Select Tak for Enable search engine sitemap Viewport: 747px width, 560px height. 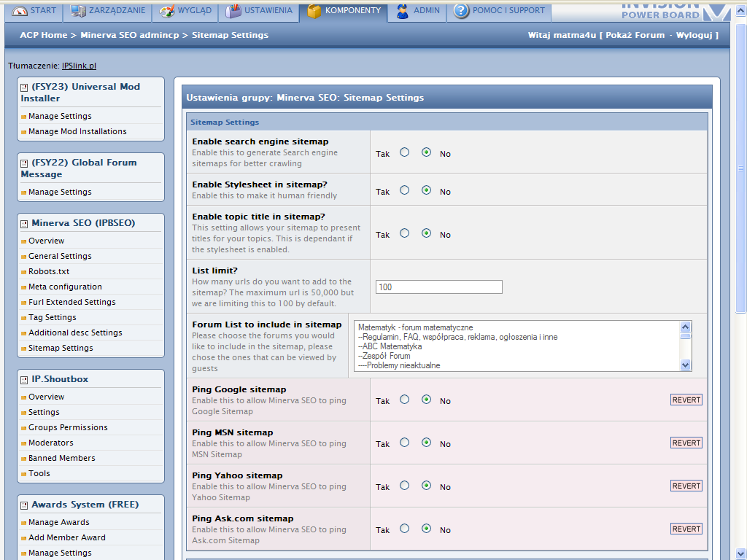404,152
